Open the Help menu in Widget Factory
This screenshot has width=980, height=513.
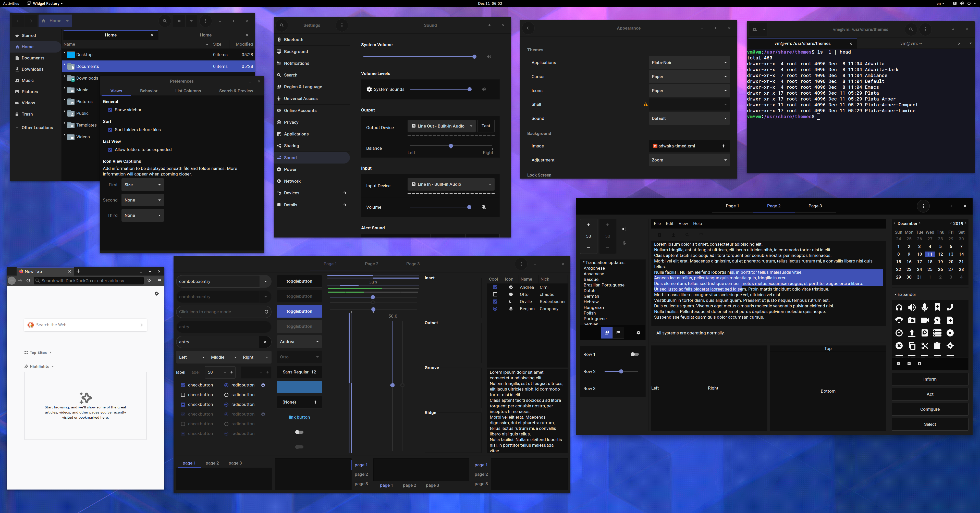tap(697, 224)
